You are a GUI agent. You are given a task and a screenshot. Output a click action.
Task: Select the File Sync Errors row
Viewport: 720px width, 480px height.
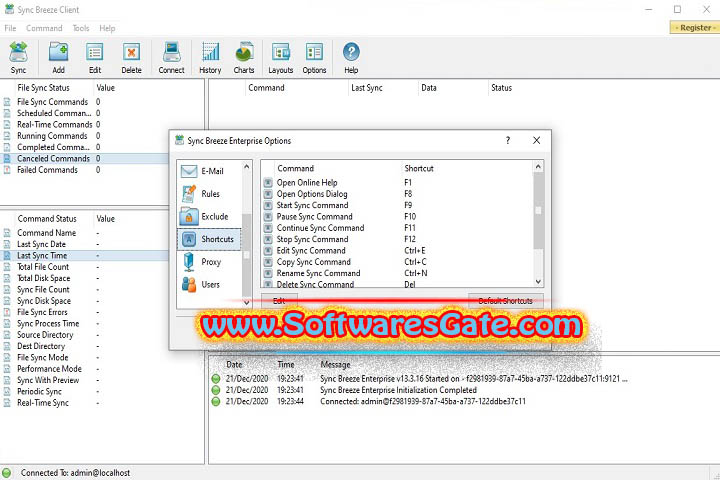coord(85,312)
